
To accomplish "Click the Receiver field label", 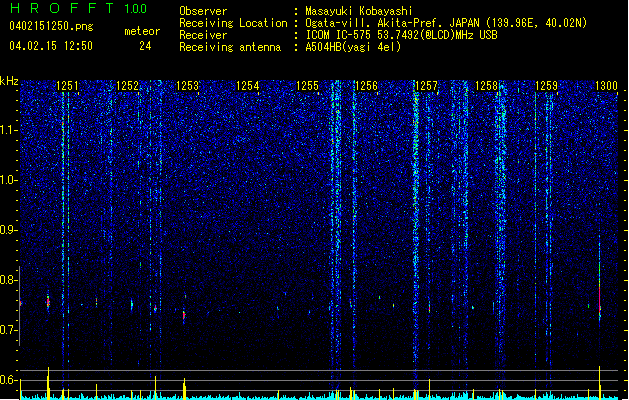I will [x=203, y=35].
